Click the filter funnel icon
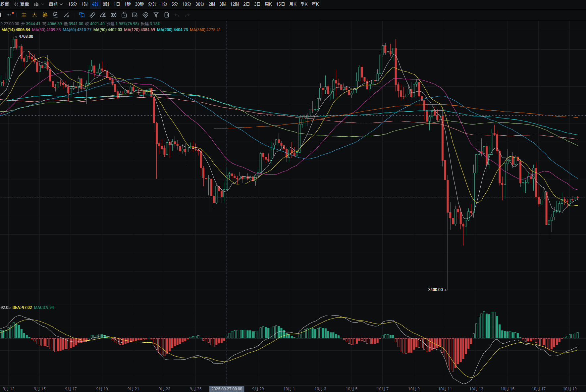Screen dimensions: 586x392 [x=156, y=15]
